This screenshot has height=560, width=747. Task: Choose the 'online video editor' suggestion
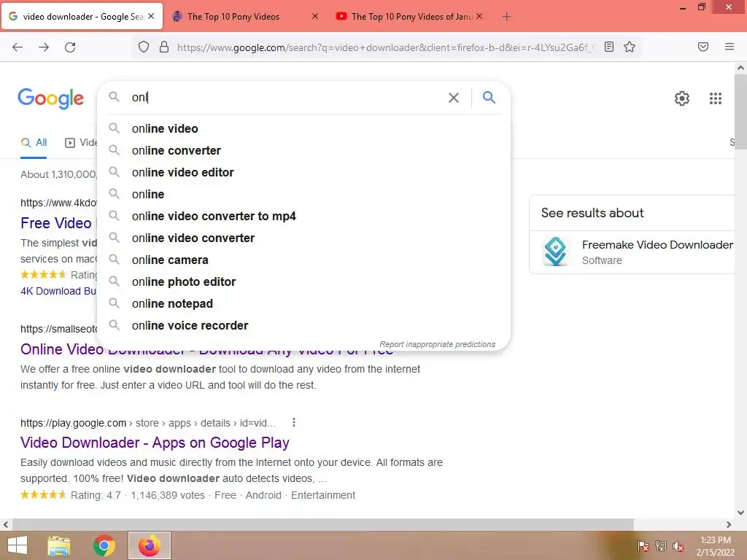tap(304, 172)
